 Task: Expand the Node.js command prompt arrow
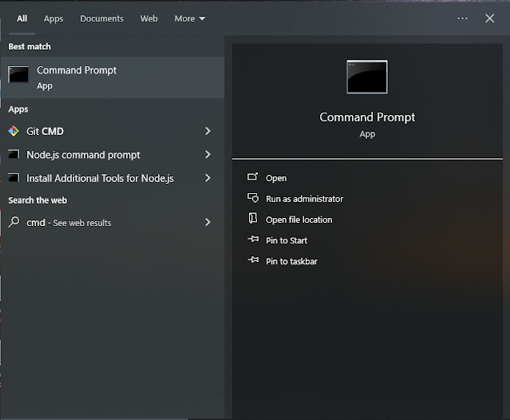point(208,155)
